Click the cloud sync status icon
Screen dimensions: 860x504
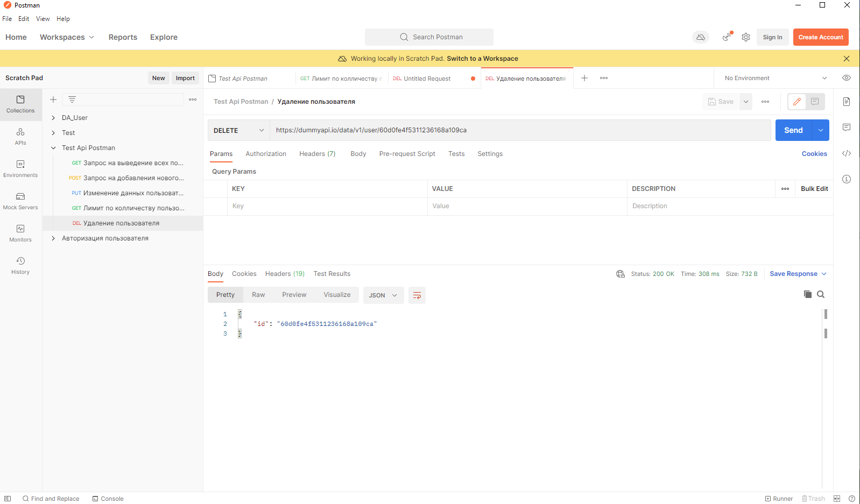click(701, 37)
